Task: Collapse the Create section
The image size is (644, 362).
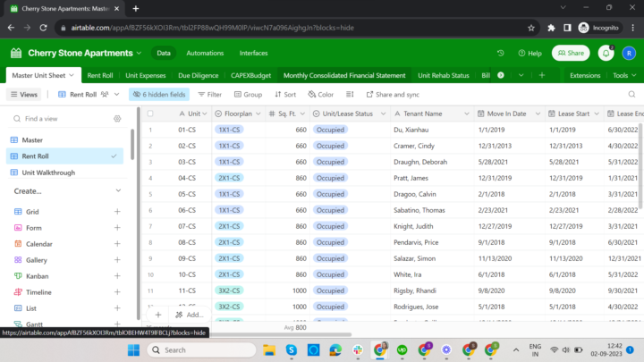Action: click(118, 191)
